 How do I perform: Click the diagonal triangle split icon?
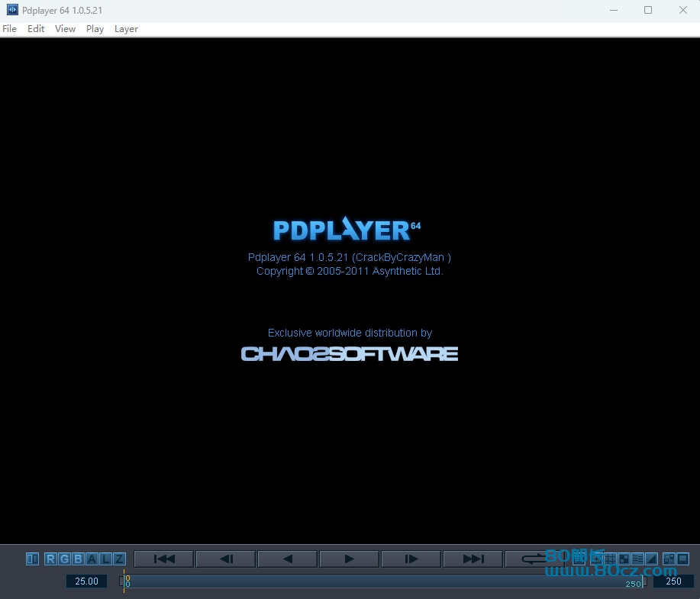(x=651, y=559)
